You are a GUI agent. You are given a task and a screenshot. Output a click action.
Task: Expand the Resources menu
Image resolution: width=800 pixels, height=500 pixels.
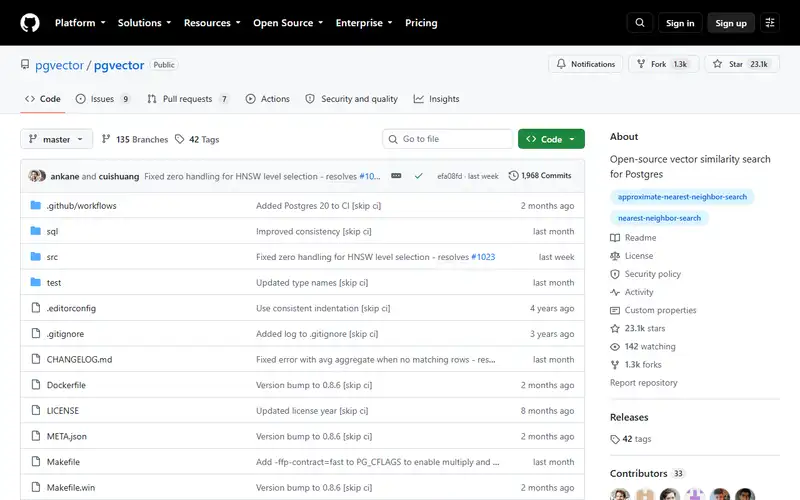pyautogui.click(x=212, y=23)
